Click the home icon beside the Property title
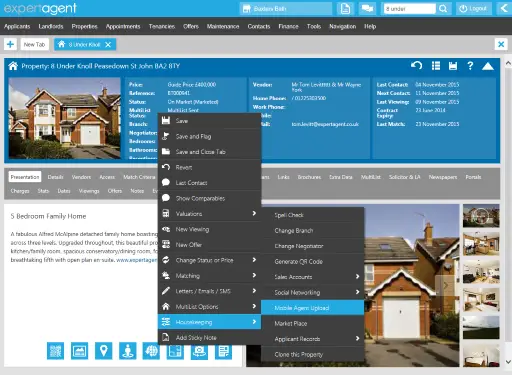Image resolution: width=512 pixels, height=375 pixels. 13,66
